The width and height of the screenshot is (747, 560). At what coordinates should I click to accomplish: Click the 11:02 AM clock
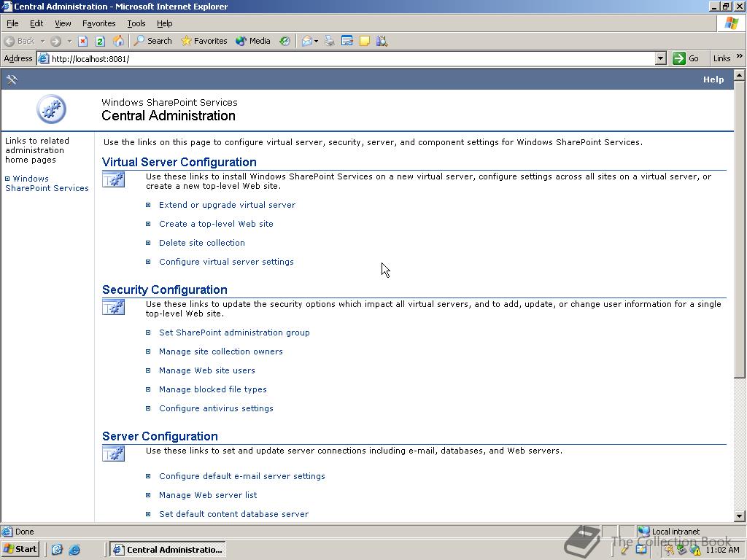[x=722, y=550]
